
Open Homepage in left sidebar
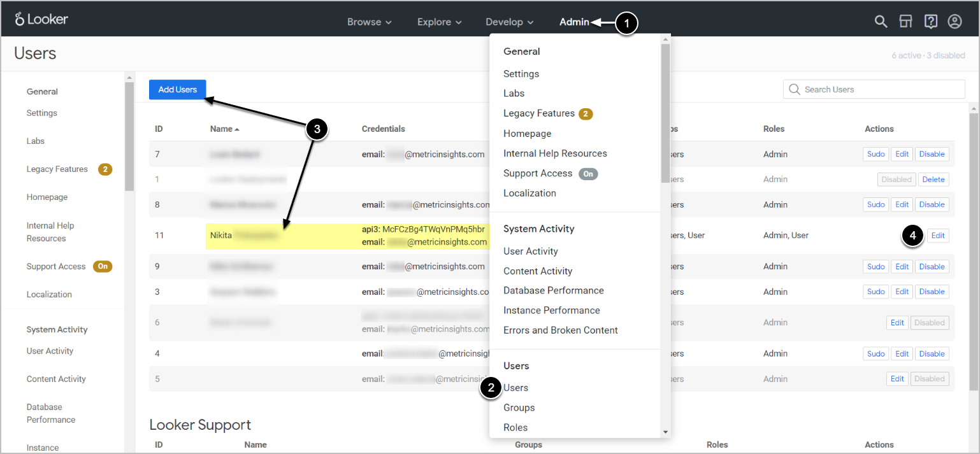(47, 197)
